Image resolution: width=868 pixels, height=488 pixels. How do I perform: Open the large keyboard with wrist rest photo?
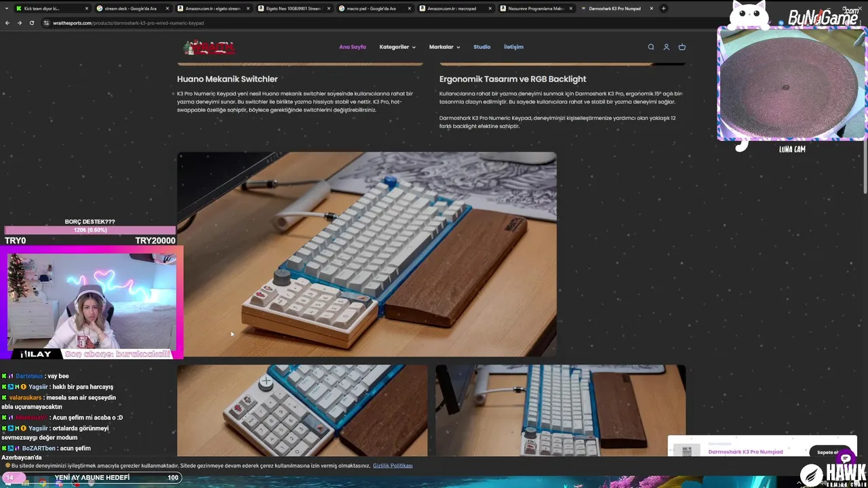[367, 254]
